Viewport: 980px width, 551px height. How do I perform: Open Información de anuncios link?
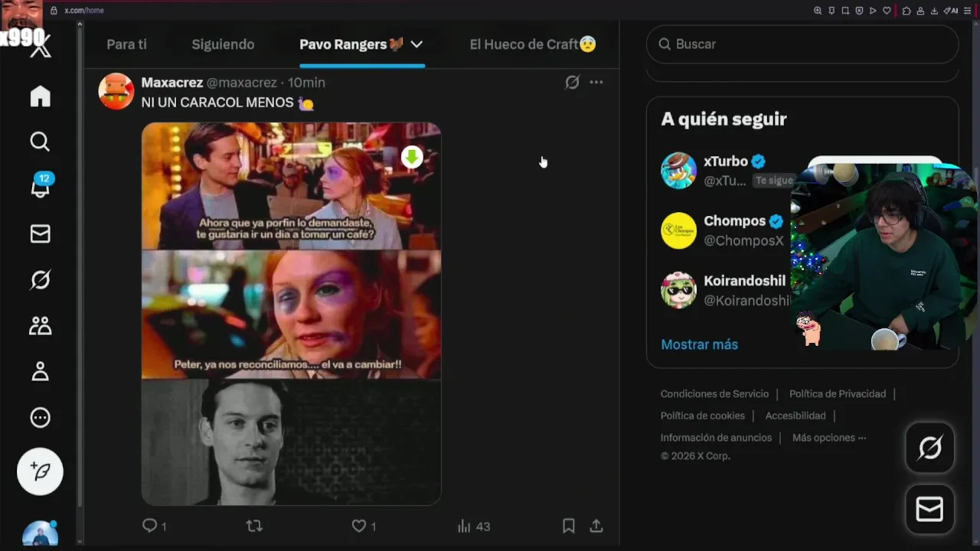click(716, 438)
